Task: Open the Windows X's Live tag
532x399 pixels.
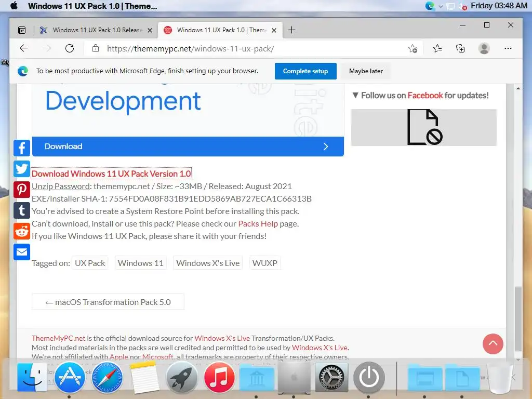Action: click(208, 263)
